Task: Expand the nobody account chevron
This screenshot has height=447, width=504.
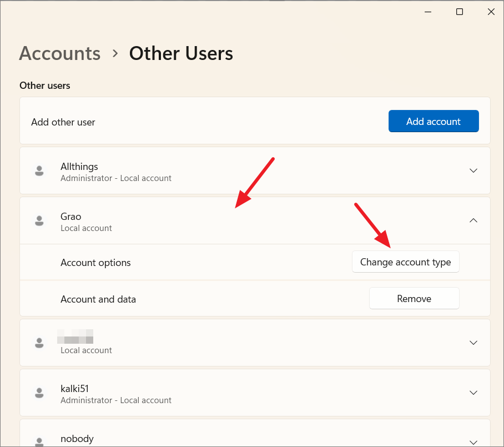Action: [x=473, y=442]
